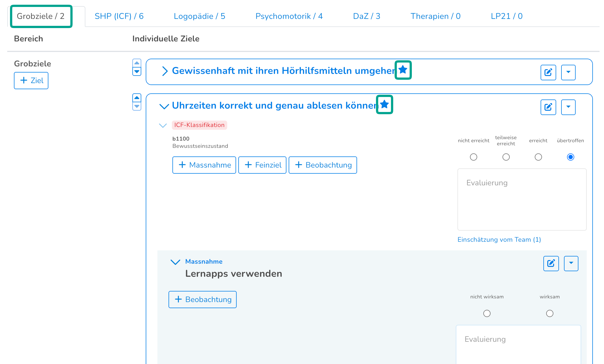The height and width of the screenshot is (364, 604).
Task: Collapse the ICF-Klassifikation section
Action: (x=163, y=125)
